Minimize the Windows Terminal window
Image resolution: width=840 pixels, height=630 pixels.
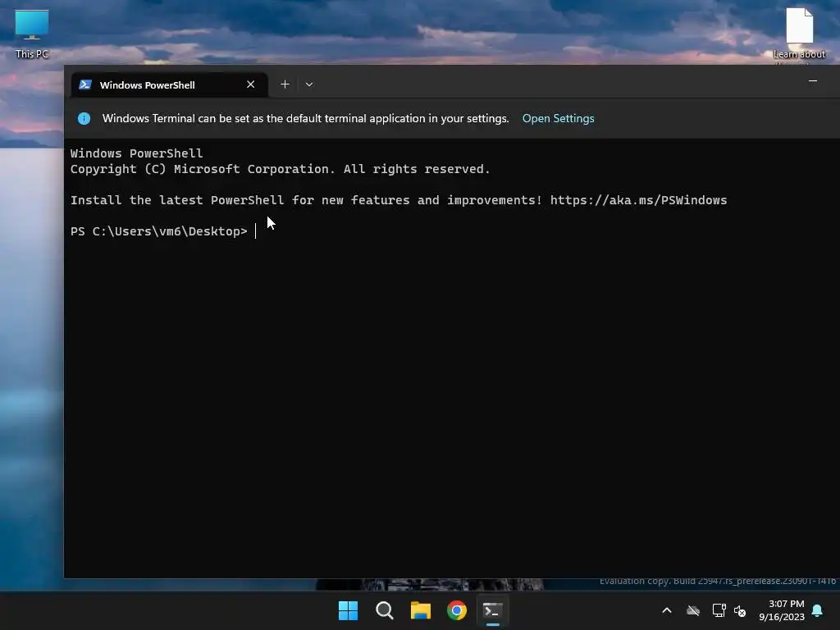(813, 81)
